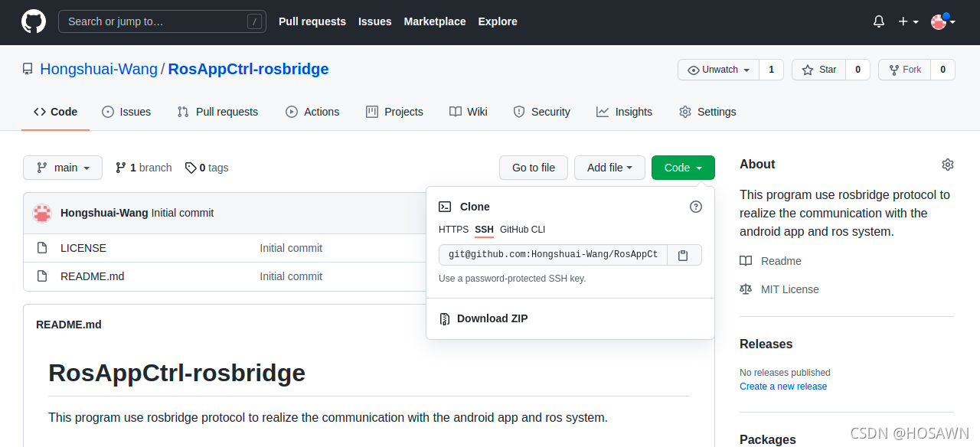The height and width of the screenshot is (447, 980).
Task: Click the repository icon before owner name
Action: pyautogui.click(x=28, y=70)
